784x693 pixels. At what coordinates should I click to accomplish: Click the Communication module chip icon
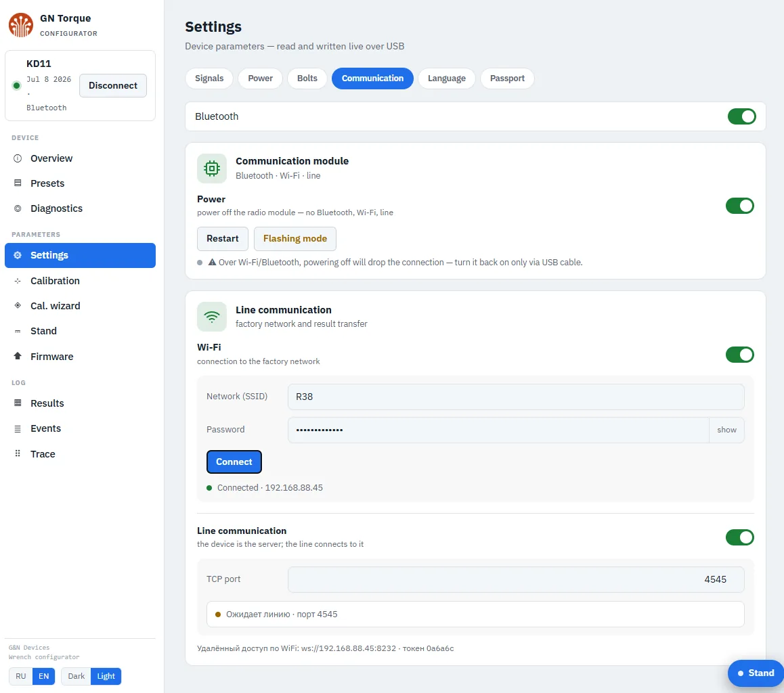click(212, 169)
